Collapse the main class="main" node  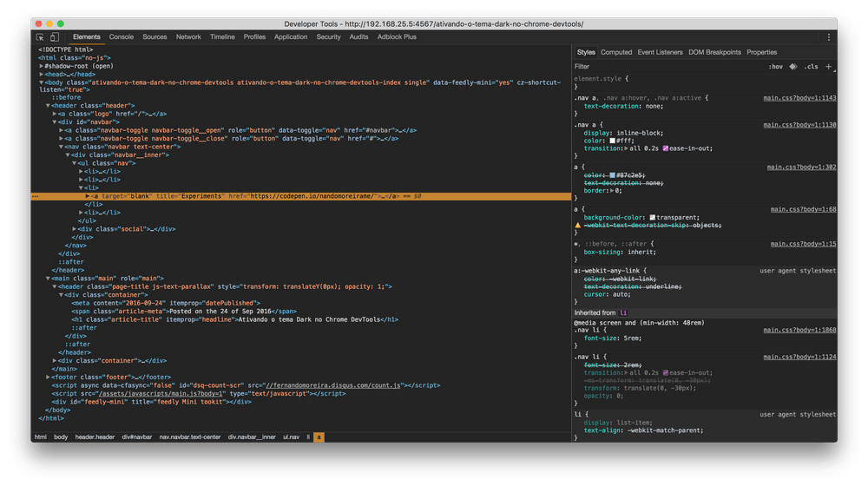pyautogui.click(x=48, y=279)
